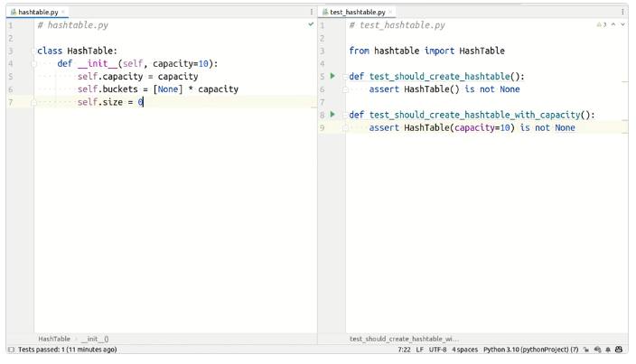Click the green checkmark inspection icon

311,24
